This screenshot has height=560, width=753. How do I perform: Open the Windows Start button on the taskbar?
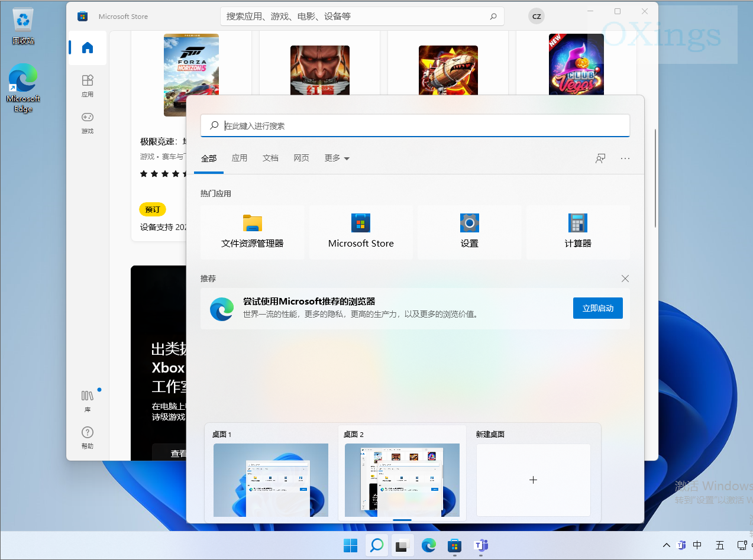350,545
